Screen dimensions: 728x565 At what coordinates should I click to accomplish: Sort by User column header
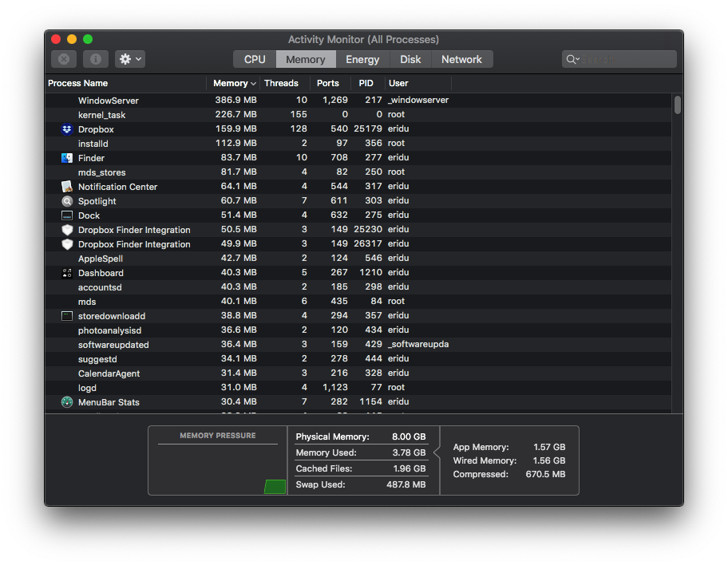click(x=417, y=83)
